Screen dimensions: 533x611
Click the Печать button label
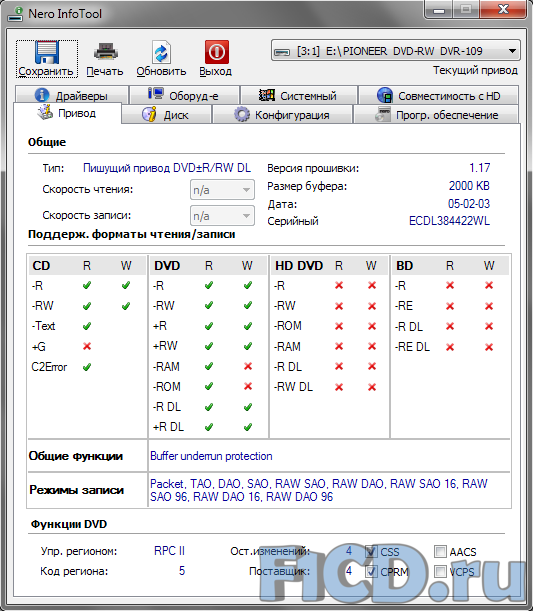[104, 72]
